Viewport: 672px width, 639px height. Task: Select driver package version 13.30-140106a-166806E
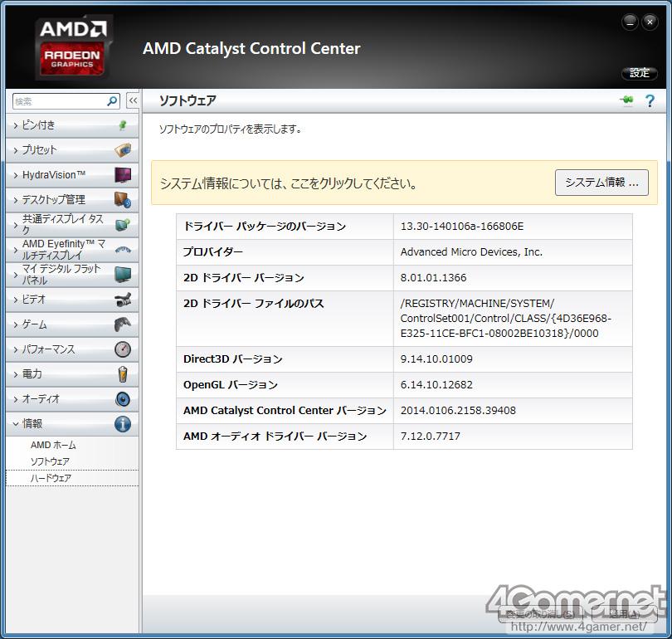pyautogui.click(x=462, y=227)
